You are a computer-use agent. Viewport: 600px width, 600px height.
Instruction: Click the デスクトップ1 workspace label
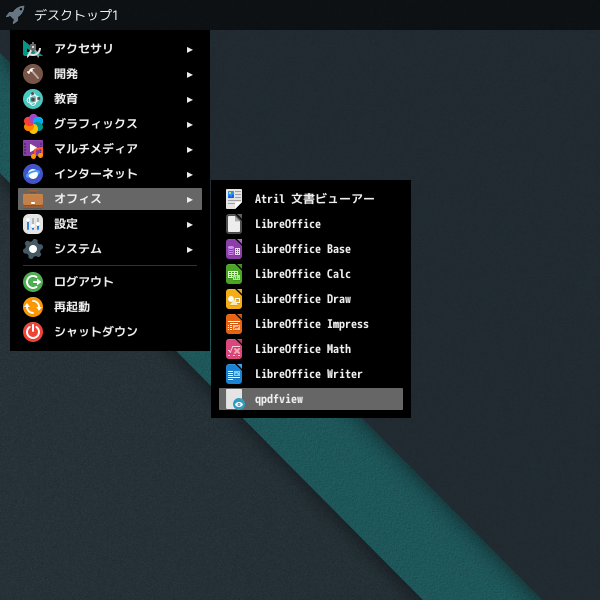tap(76, 15)
